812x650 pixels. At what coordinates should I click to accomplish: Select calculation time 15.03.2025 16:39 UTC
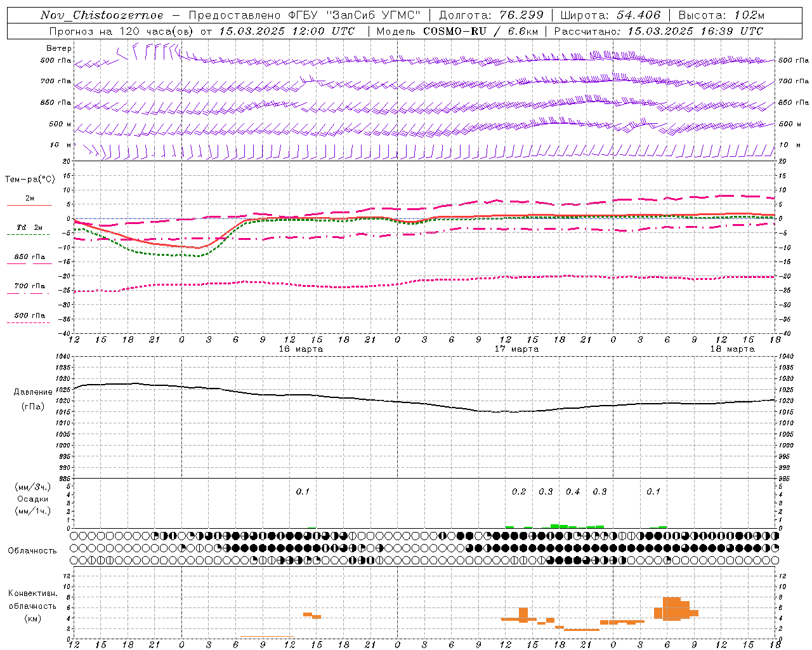(x=695, y=31)
